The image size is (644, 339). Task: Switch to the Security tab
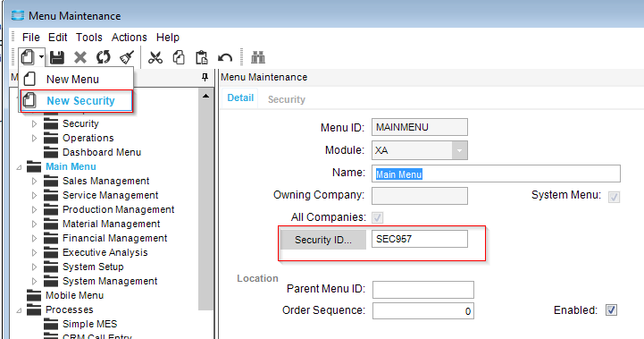(287, 99)
